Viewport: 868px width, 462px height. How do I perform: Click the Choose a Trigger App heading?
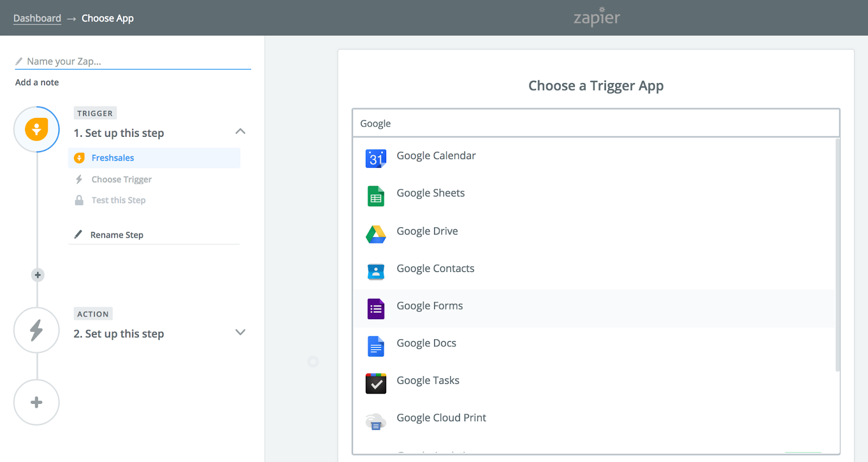pos(596,86)
